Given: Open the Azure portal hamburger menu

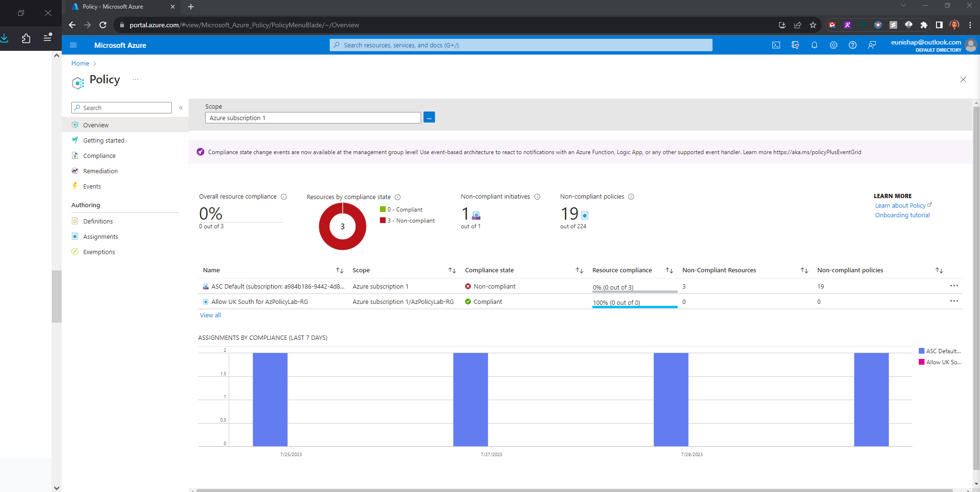Looking at the screenshot, I should pos(73,45).
